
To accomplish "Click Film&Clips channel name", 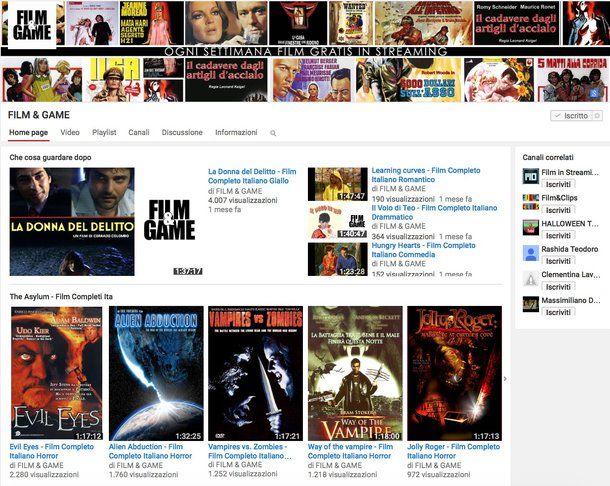I will 559,198.
